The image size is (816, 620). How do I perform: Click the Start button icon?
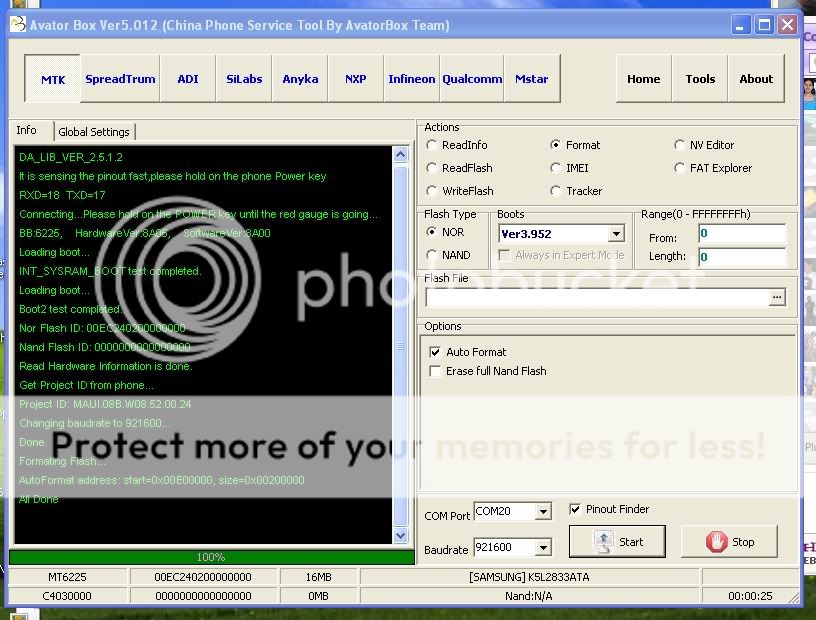point(603,542)
